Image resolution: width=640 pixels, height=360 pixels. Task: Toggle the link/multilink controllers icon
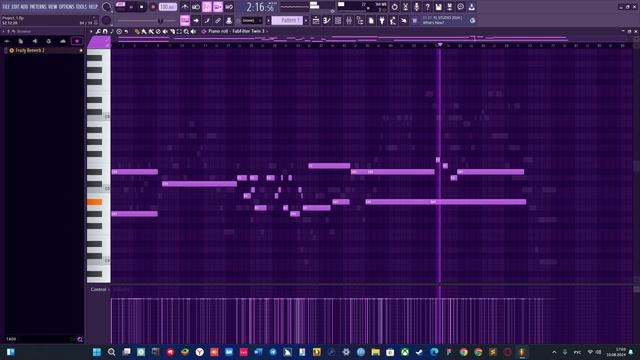[218, 20]
